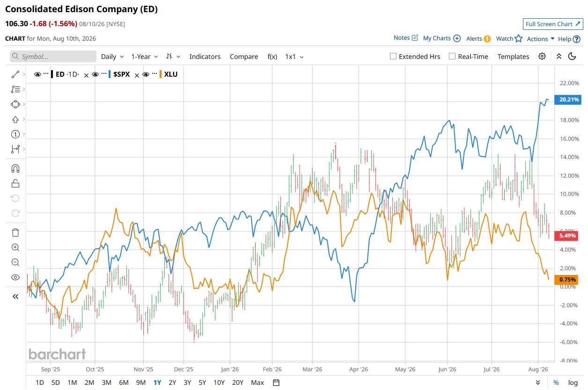Select the shapes drawing tool icon

(x=15, y=104)
